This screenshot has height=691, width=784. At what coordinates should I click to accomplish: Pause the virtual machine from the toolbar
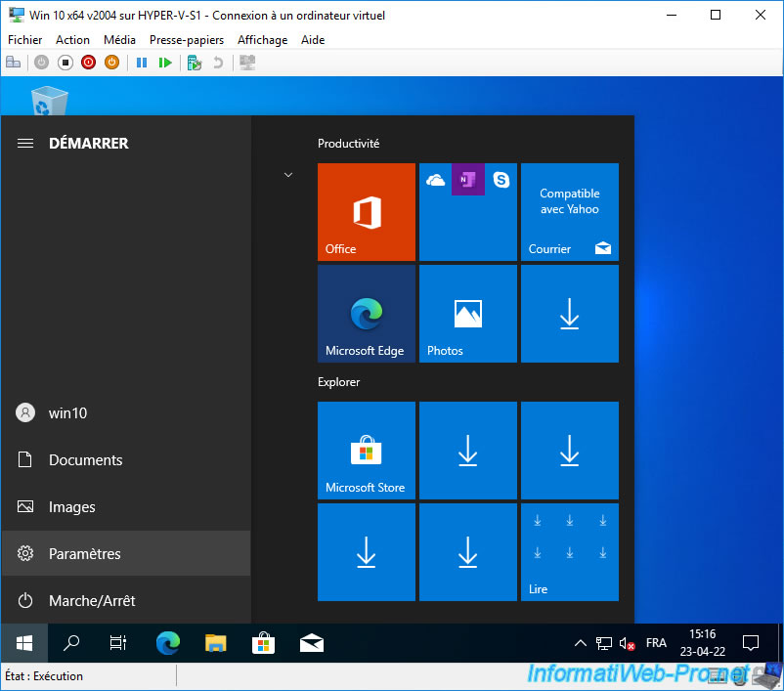[x=142, y=63]
